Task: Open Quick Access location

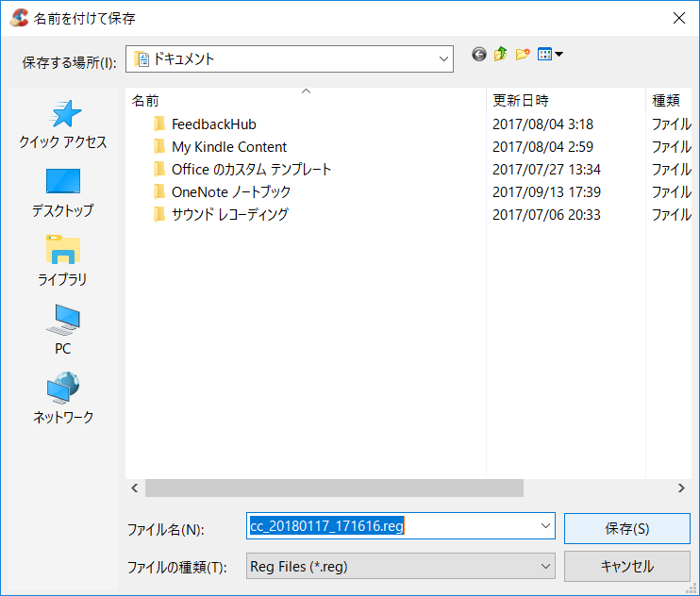Action: pos(63,124)
